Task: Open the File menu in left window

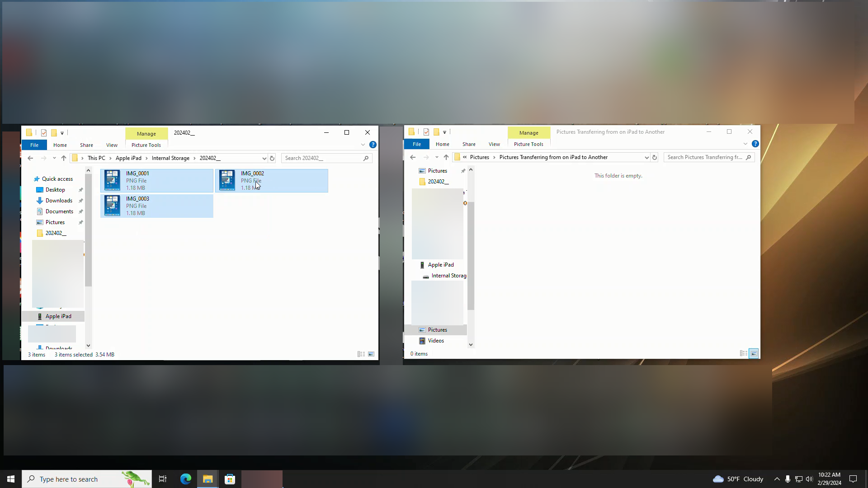Action: click(34, 145)
